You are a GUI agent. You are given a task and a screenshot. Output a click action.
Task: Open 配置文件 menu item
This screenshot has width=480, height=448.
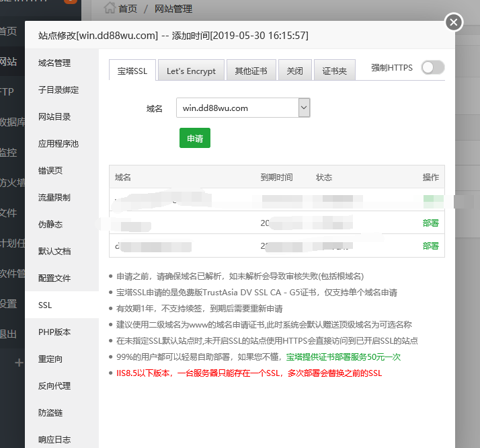coord(62,278)
